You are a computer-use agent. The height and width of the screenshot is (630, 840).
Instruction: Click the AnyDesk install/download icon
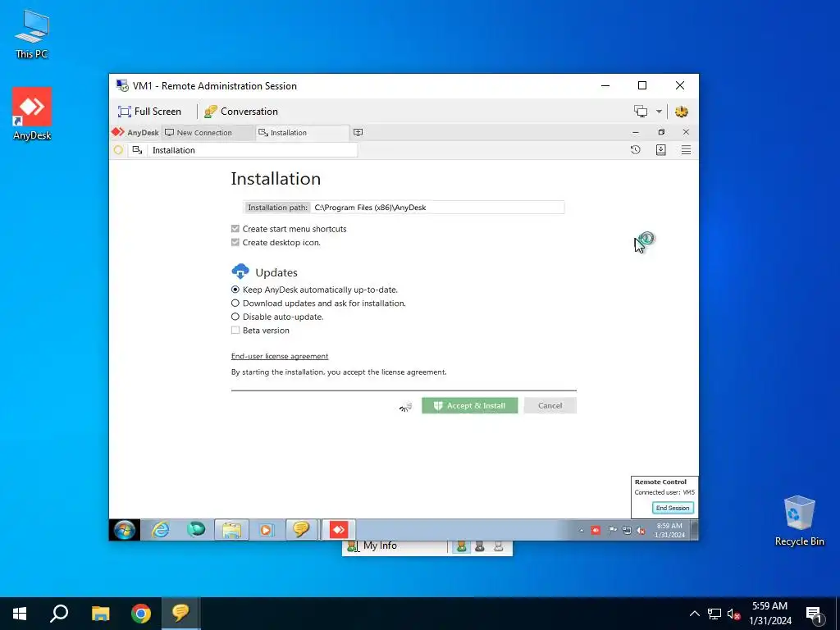661,150
